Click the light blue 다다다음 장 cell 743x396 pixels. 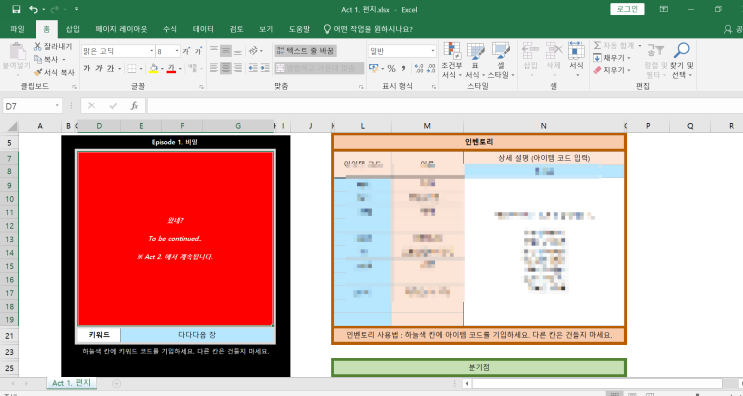pyautogui.click(x=197, y=335)
